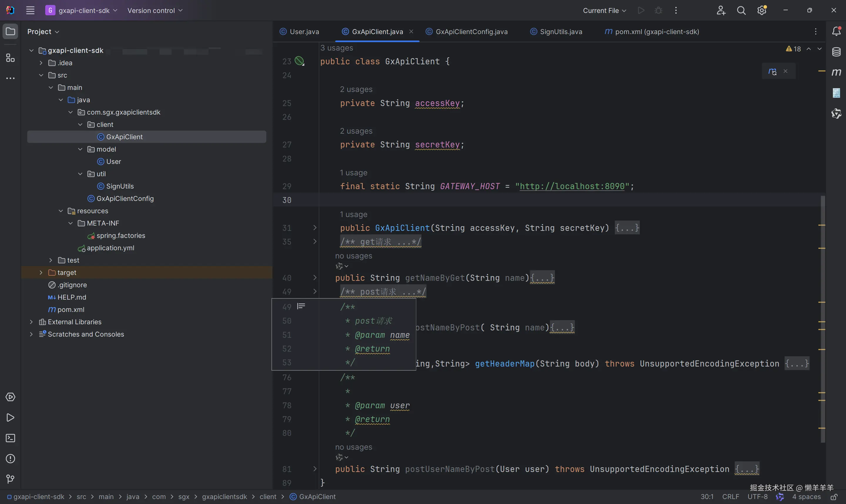
Task: Open the Structure tool window icon
Action: tap(10, 58)
